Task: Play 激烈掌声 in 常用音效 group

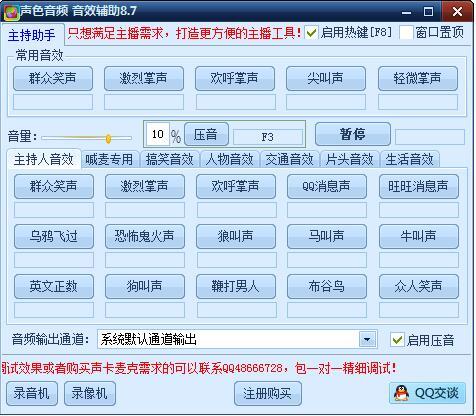Action: [x=144, y=79]
